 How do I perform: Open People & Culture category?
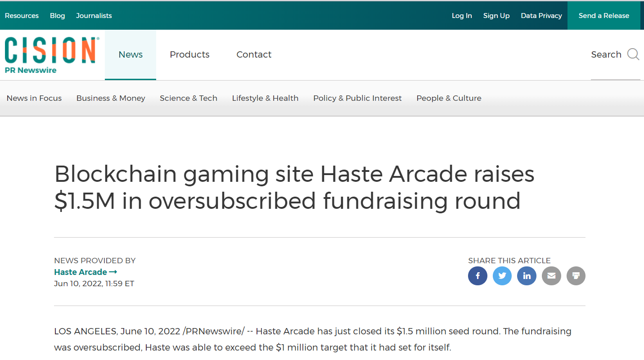(449, 98)
